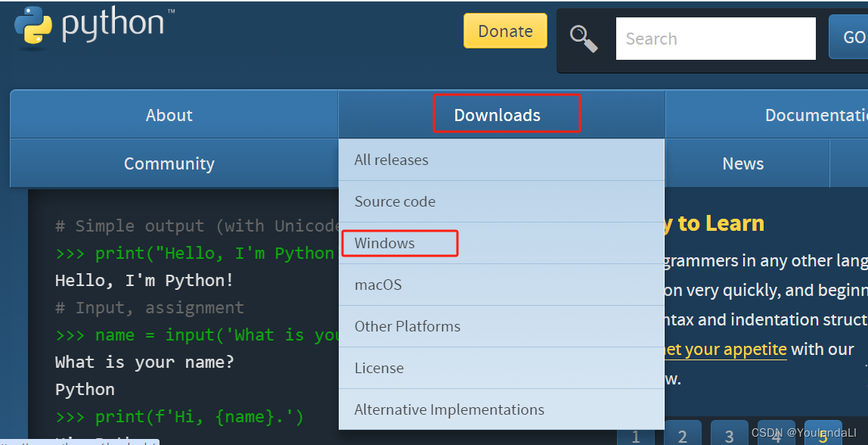Select pagination number 5
This screenshot has width=868, height=445.
coord(823,435)
